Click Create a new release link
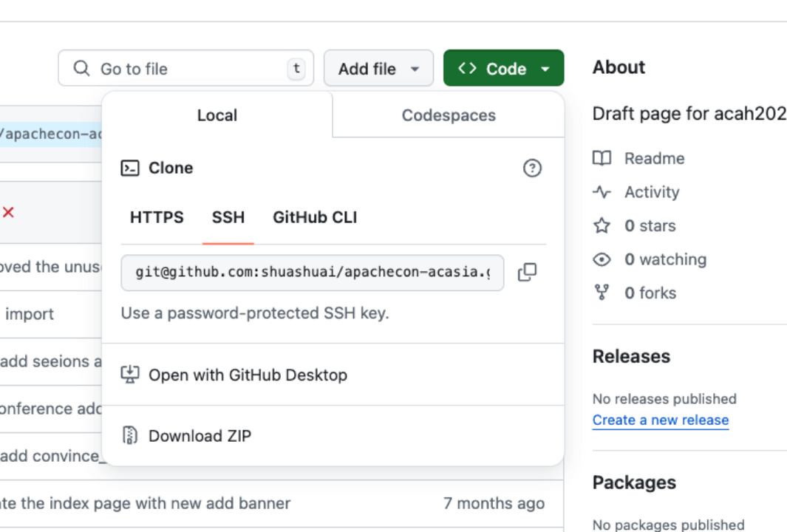Image resolution: width=787 pixels, height=532 pixels. pos(660,420)
